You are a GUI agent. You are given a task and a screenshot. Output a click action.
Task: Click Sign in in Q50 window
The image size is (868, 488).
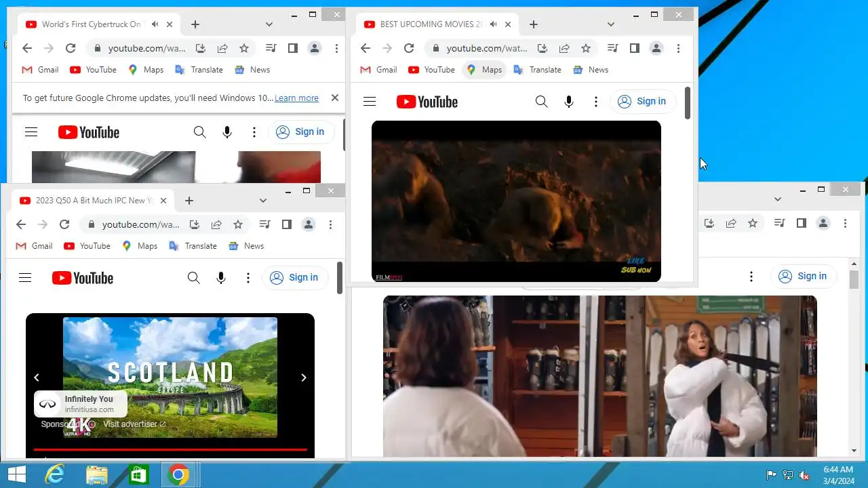click(295, 277)
